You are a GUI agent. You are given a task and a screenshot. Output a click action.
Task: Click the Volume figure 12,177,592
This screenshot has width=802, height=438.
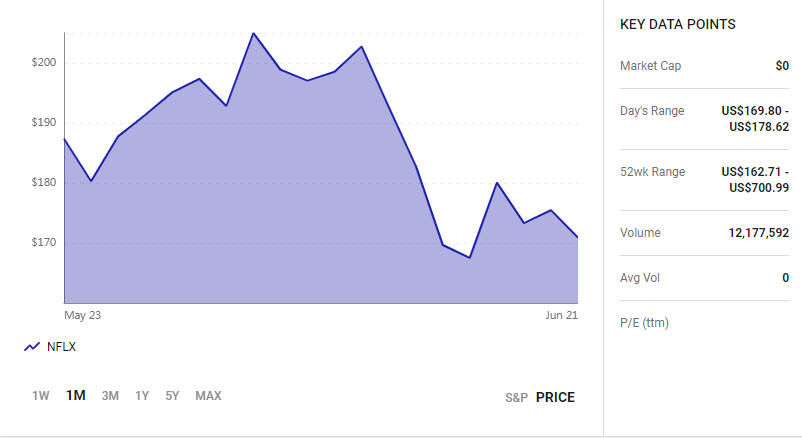pos(759,233)
